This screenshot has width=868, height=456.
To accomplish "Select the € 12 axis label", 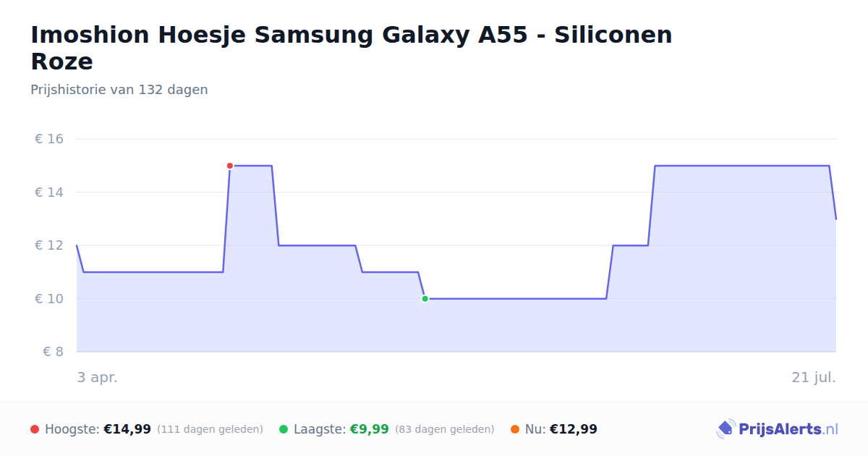I will [x=49, y=245].
